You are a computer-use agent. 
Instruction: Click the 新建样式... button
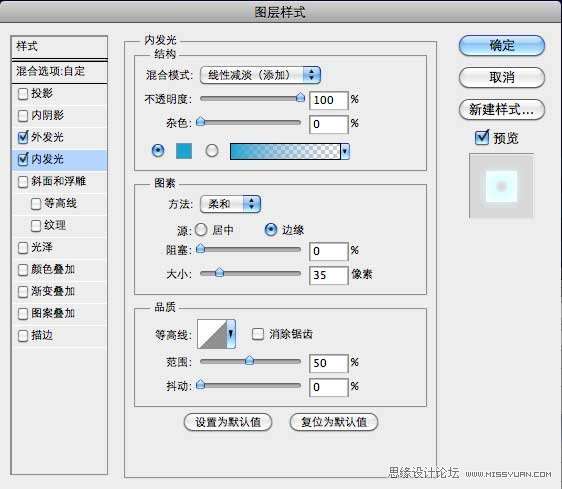tap(501, 109)
